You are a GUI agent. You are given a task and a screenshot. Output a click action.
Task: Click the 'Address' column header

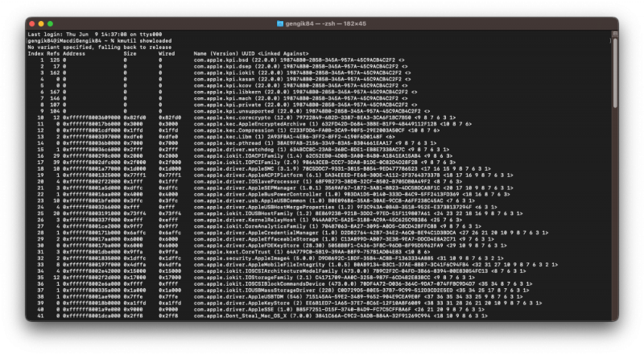coord(74,54)
